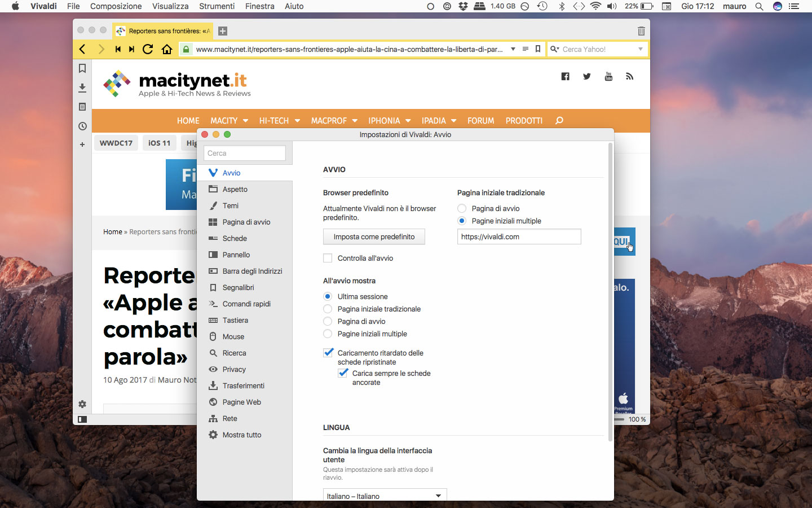Select Pagine iniziali multiple under Pagina iniziale tradizionale

pyautogui.click(x=462, y=221)
